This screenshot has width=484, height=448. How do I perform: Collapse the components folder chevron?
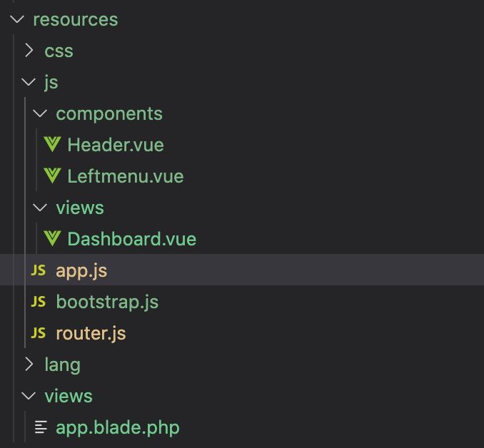[40, 113]
